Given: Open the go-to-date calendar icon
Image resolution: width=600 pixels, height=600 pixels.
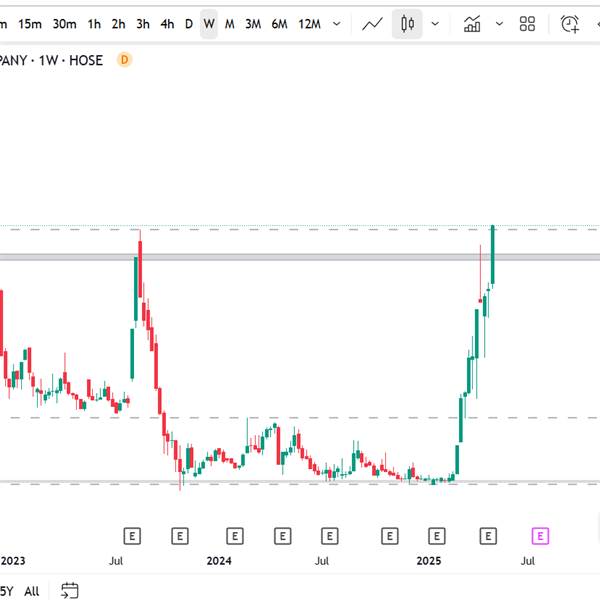Looking at the screenshot, I should coord(70,590).
